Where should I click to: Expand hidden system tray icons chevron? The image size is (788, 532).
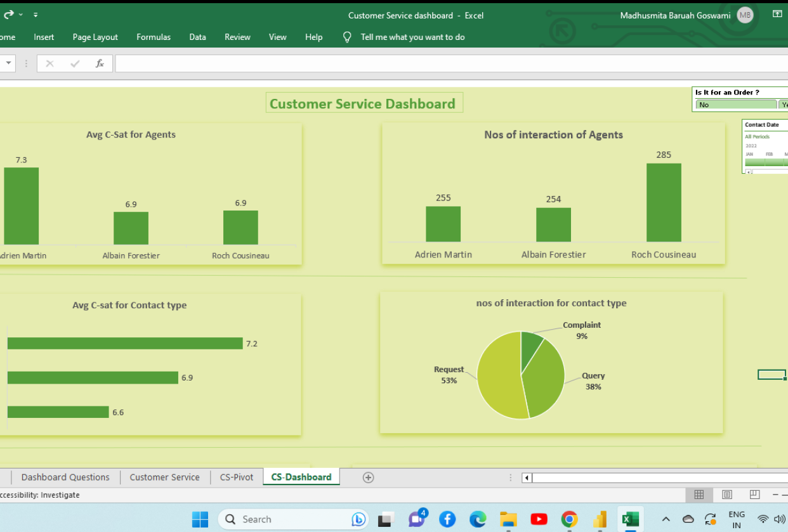tap(666, 519)
